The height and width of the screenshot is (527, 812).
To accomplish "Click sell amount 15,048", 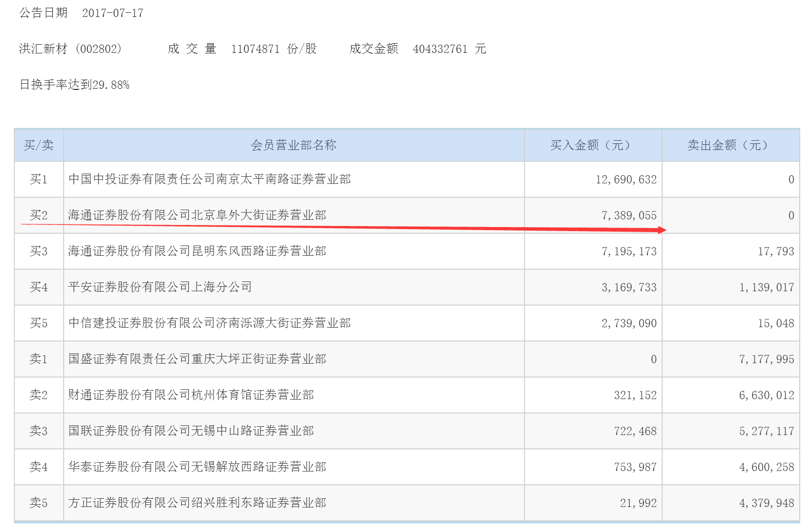I will (x=776, y=323).
